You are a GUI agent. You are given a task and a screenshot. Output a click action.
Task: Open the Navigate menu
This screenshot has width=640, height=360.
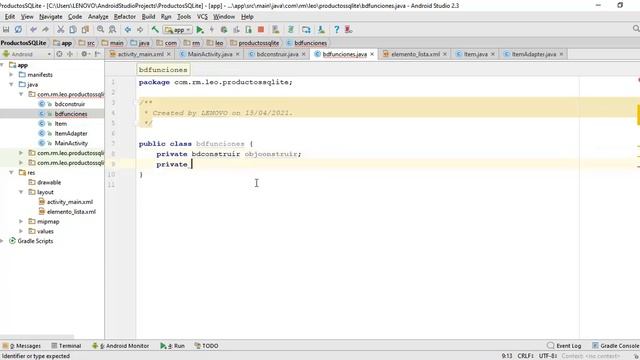coord(51,17)
